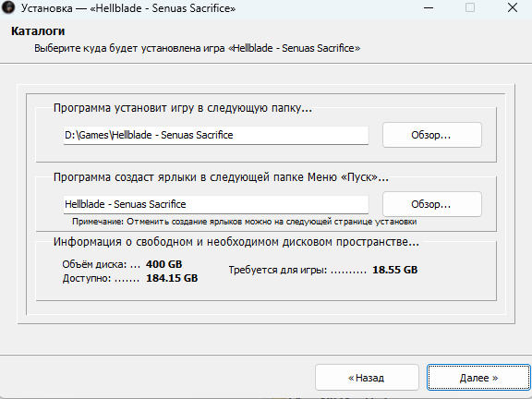
Task: Click the greyed-out maximize button
Action: (470, 7)
